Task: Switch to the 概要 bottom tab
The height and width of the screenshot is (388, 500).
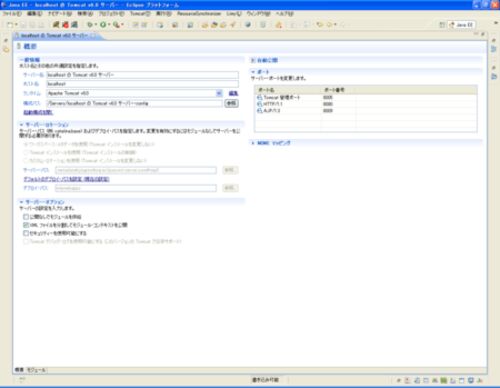Action: (19, 370)
